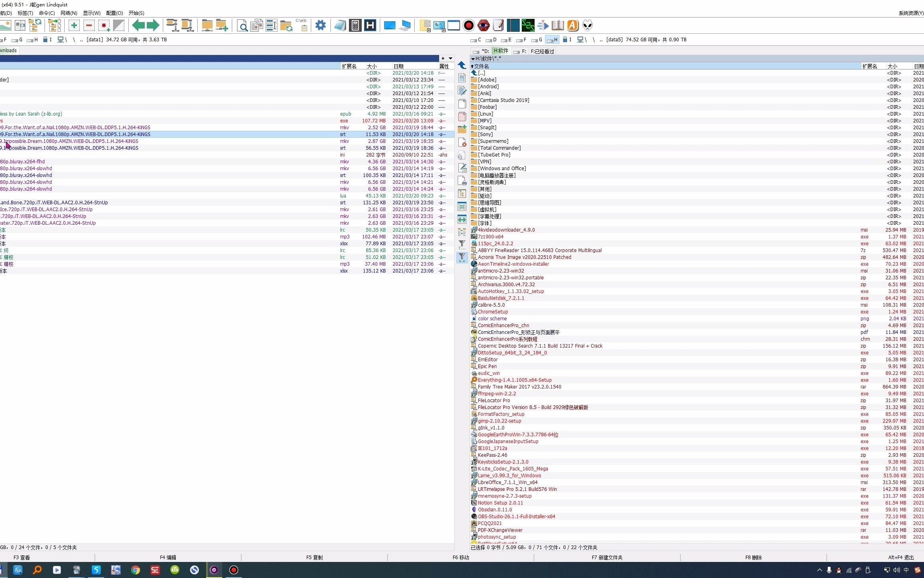The height and width of the screenshot is (578, 924).
Task: Click the unselect group minus icon
Action: [89, 25]
